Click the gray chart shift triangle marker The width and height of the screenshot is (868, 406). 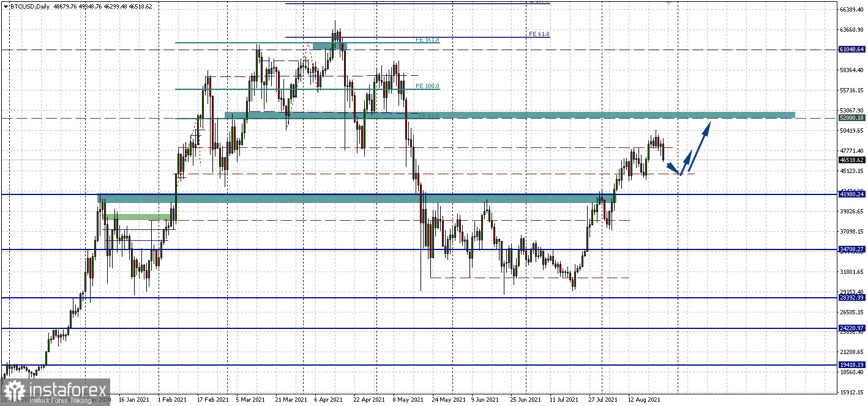[x=668, y=3]
